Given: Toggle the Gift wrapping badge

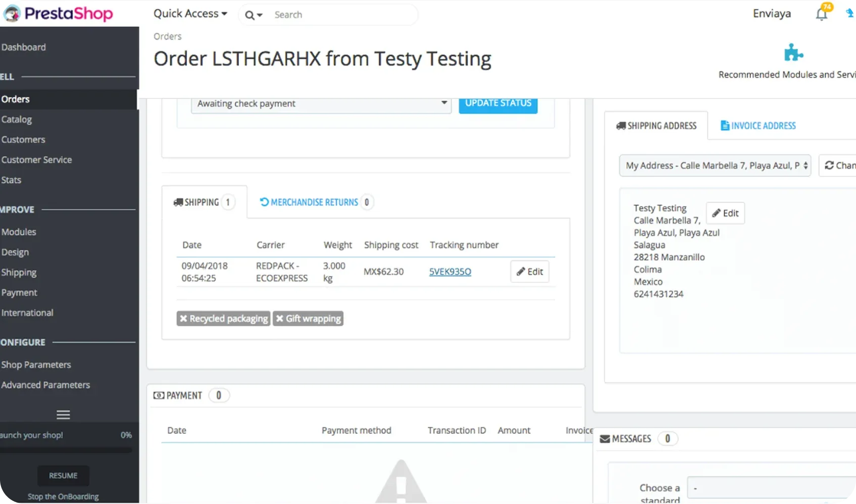Looking at the screenshot, I should 308,319.
